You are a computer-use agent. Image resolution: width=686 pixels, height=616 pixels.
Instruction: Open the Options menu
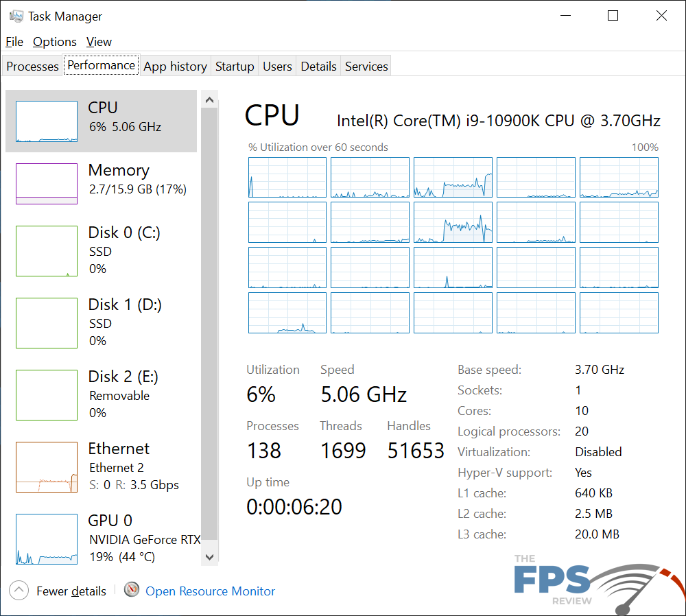coord(55,42)
